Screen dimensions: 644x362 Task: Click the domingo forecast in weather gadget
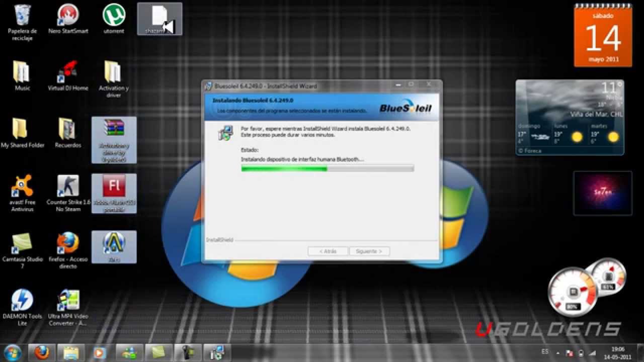click(534, 134)
